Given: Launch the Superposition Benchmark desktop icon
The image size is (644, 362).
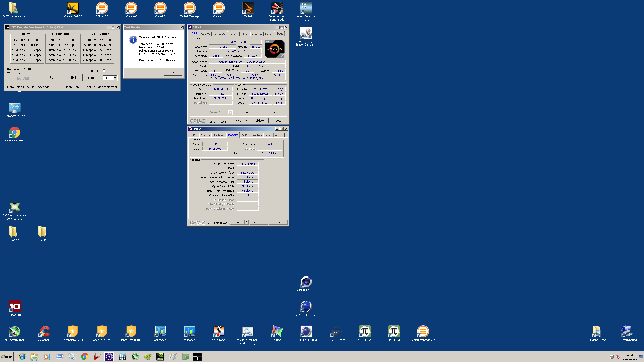Looking at the screenshot, I should click(277, 11).
